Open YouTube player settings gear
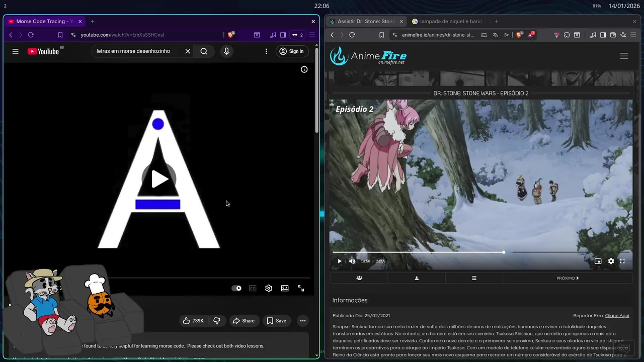The height and width of the screenshot is (362, 644). pyautogui.click(x=269, y=288)
